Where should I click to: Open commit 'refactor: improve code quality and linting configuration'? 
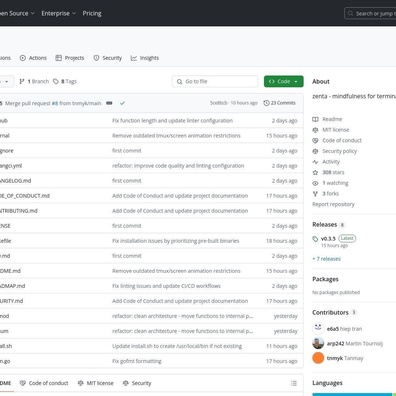[178, 166]
